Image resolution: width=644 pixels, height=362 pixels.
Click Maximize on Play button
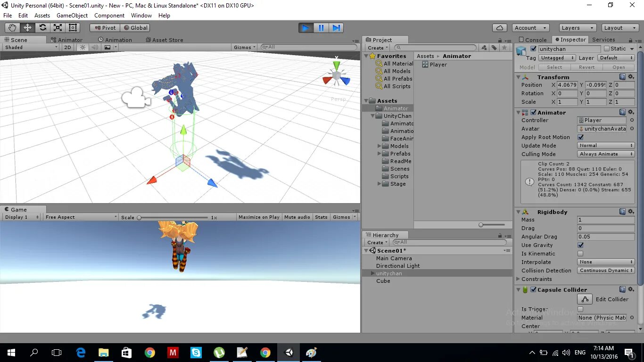[259, 217]
